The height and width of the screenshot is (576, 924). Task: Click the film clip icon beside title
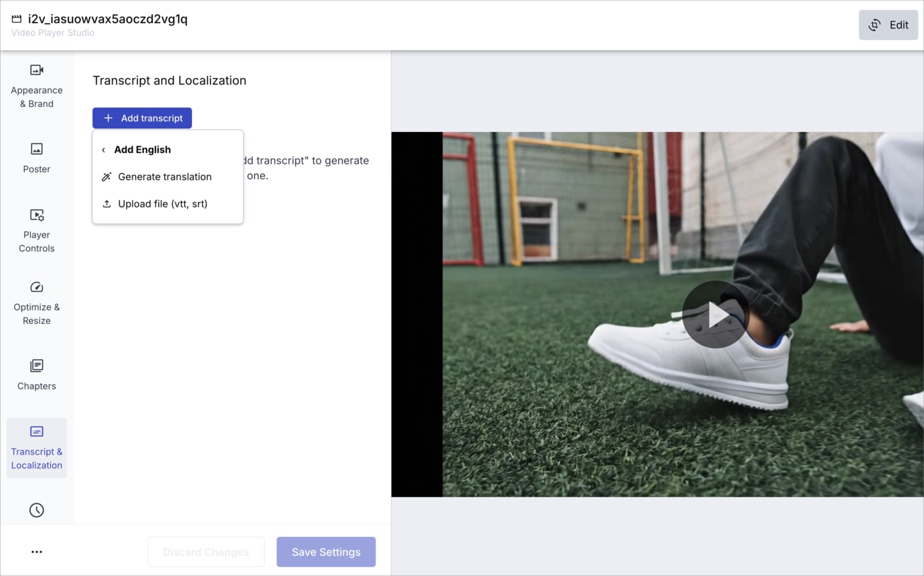coord(16,19)
